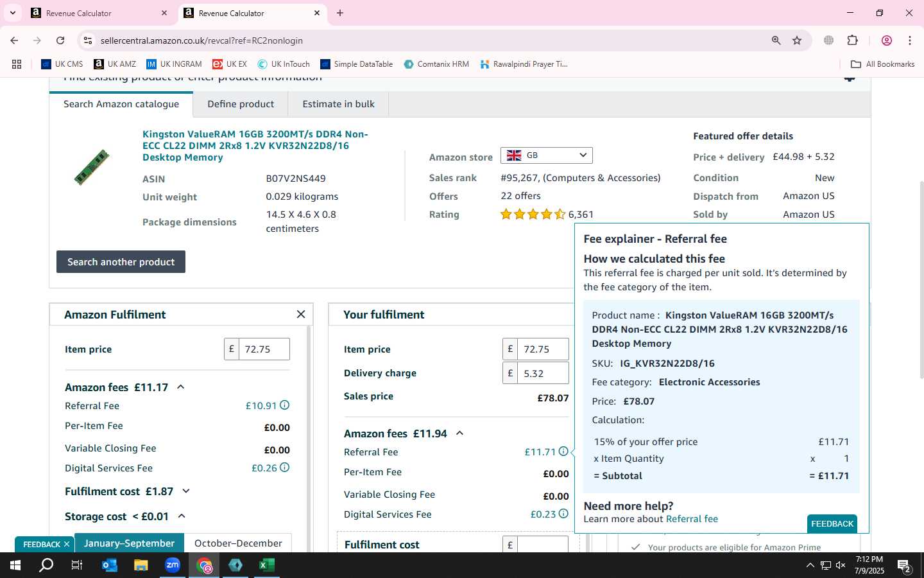Open the Comtanix HRM bookmark

pyautogui.click(x=436, y=64)
